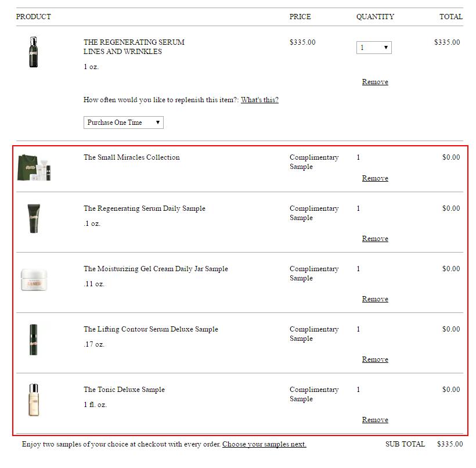This screenshot has height=468, width=476.
Task: Remove the Moisturizing Gel Cream Jar Sample
Action: [375, 299]
